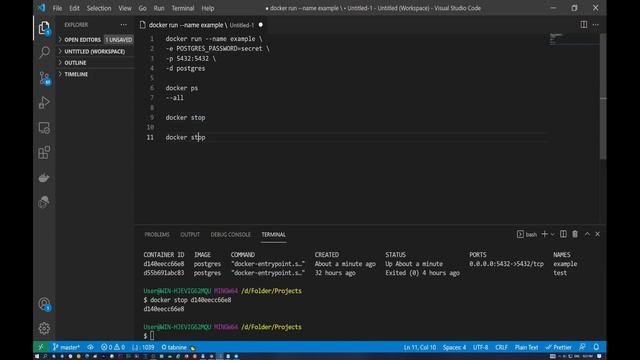The image size is (640, 360).
Task: Change language mode from Plain Text
Action: click(526, 347)
